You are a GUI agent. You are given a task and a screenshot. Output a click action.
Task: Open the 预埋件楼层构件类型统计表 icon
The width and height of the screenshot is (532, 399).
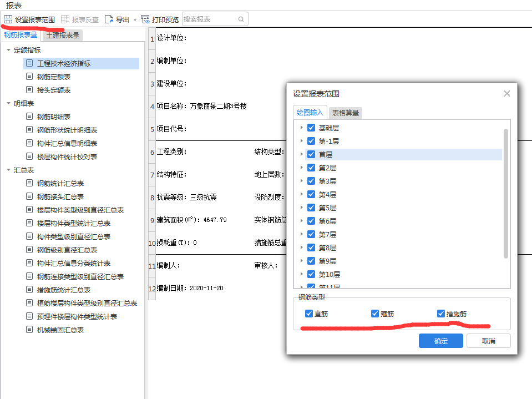[29, 316]
